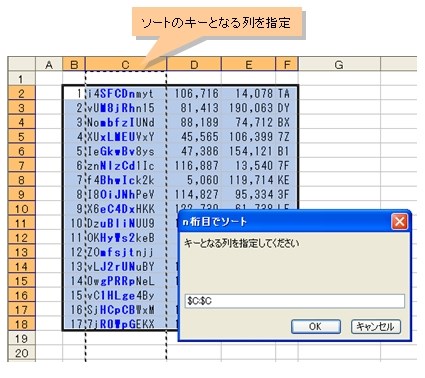Viewport: 425px width, 378px height.
Task: Select row 14 header
Action: [x=21, y=266]
